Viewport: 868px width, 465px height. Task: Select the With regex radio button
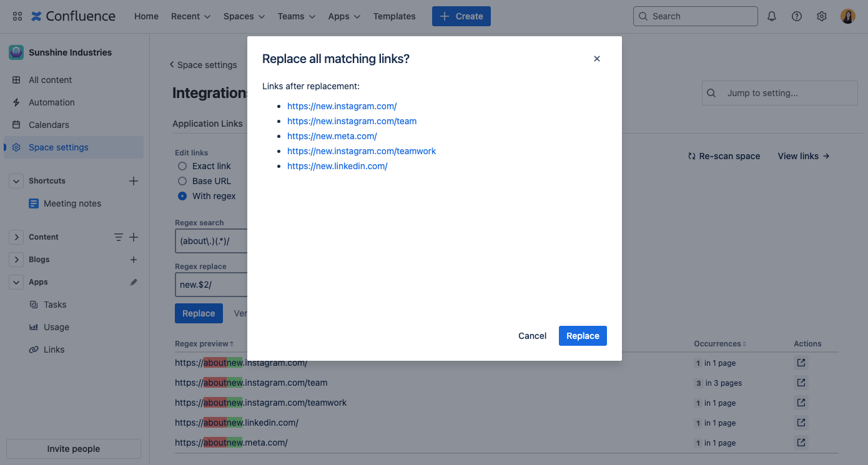pyautogui.click(x=182, y=195)
